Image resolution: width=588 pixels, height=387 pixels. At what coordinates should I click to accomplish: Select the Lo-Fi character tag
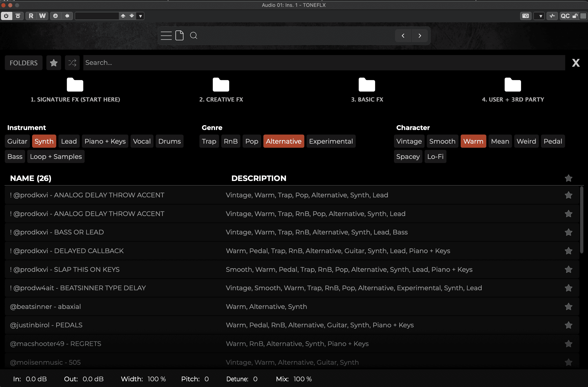(435, 157)
